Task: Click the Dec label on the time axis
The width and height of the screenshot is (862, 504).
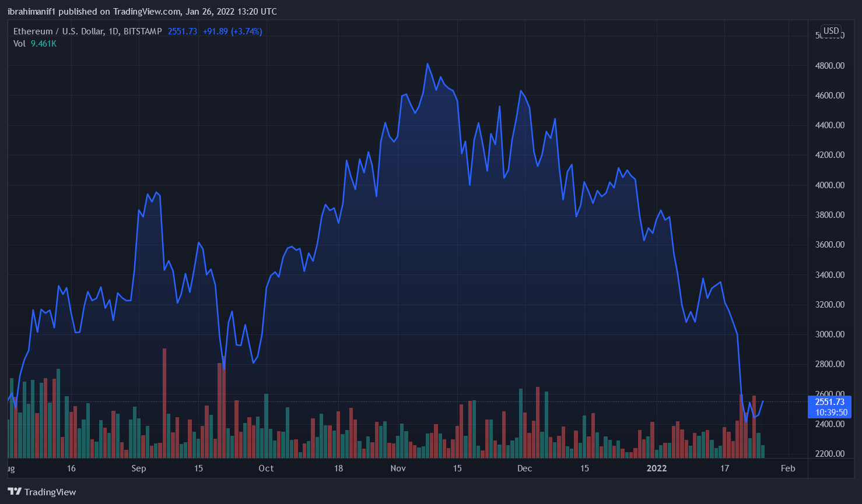Action: [x=524, y=468]
